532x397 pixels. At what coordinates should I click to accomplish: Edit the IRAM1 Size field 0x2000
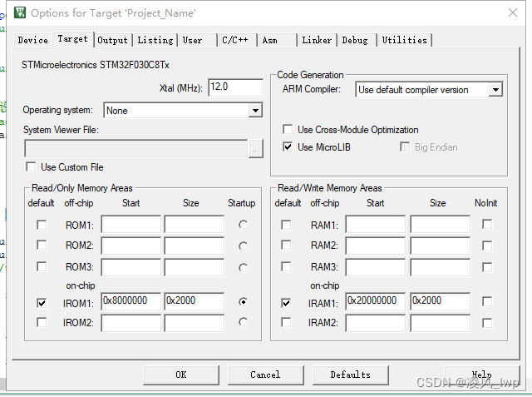pos(440,301)
